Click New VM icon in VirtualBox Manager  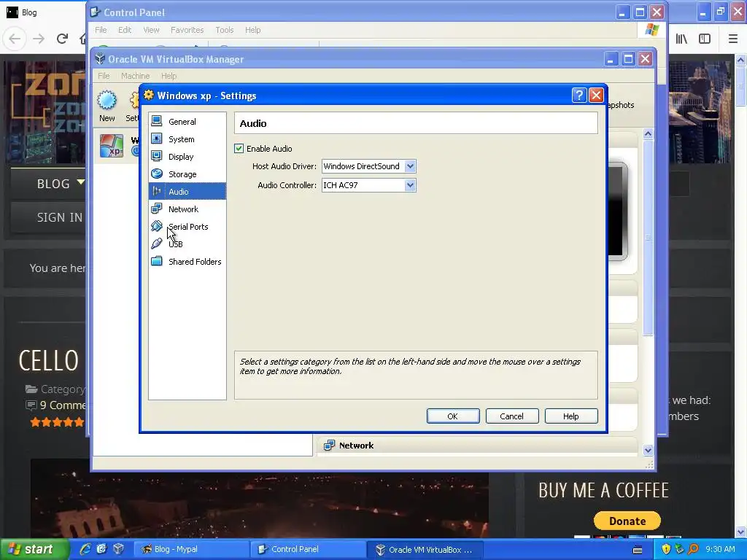coord(107,106)
